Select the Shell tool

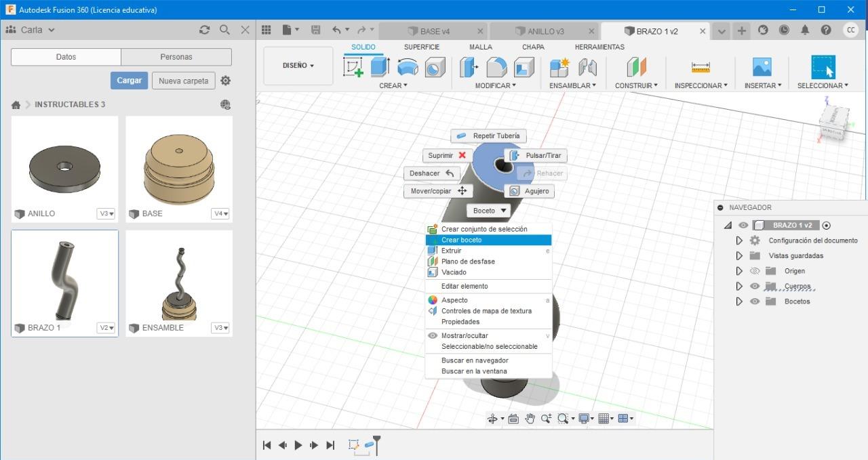point(524,67)
